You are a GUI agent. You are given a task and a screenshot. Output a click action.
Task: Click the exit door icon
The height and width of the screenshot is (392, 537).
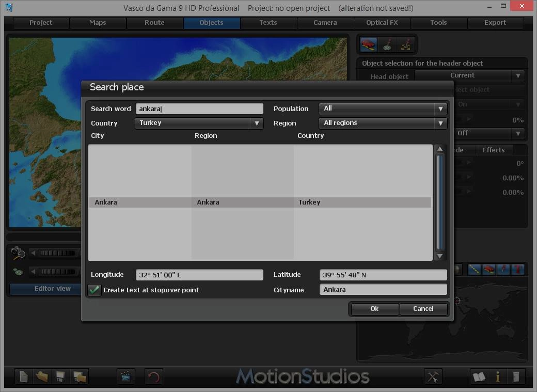point(516,377)
